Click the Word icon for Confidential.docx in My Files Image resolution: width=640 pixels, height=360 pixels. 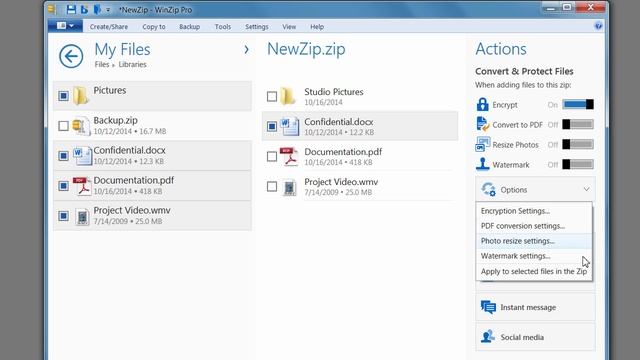(82, 156)
